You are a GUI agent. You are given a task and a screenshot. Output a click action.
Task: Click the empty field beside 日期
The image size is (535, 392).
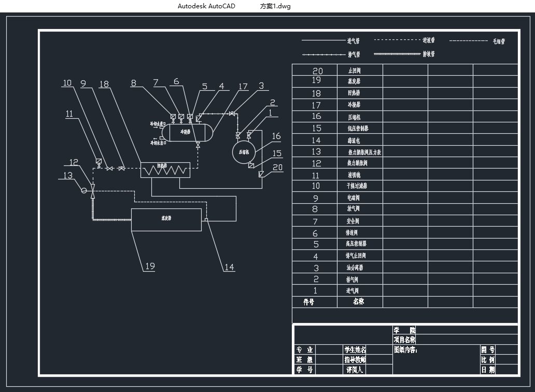click(x=506, y=370)
